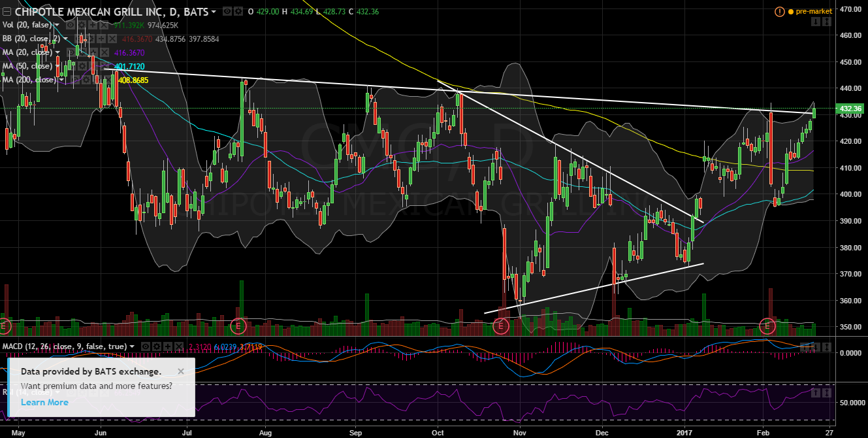Click the volume value 911.392K

129,25
